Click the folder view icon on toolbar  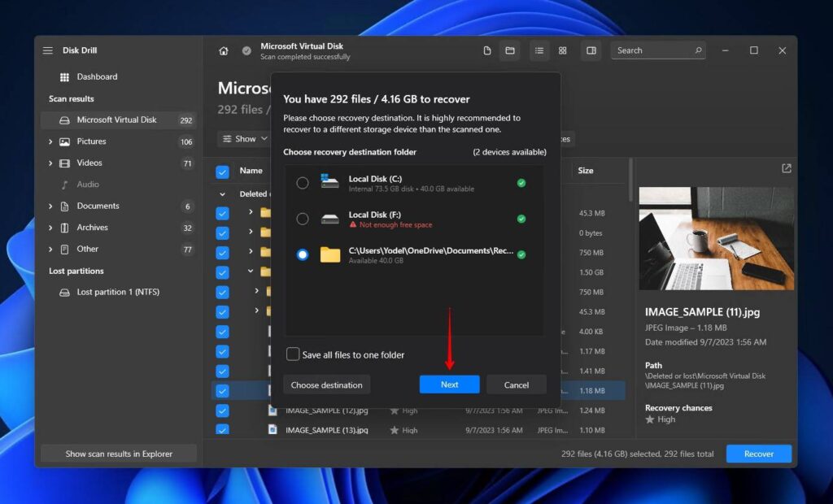[510, 50]
